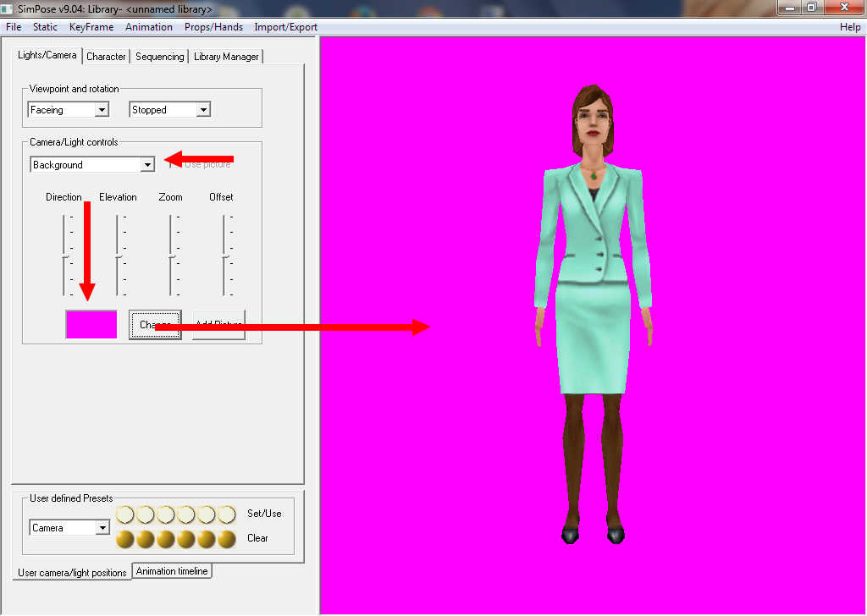Click the fourth gold Clear preset ball

coord(186,539)
